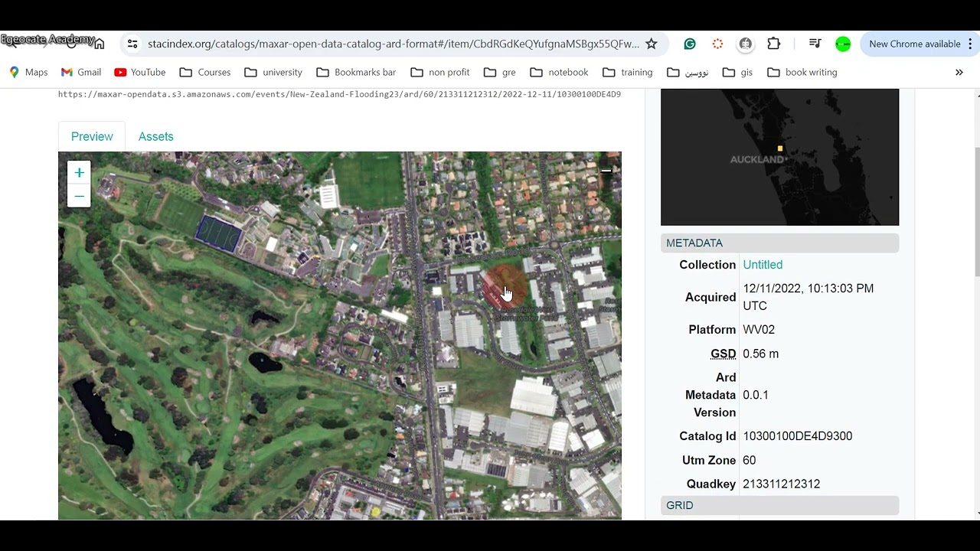Open the university bookmark folder
The height and width of the screenshot is (551, 980).
[x=273, y=73]
